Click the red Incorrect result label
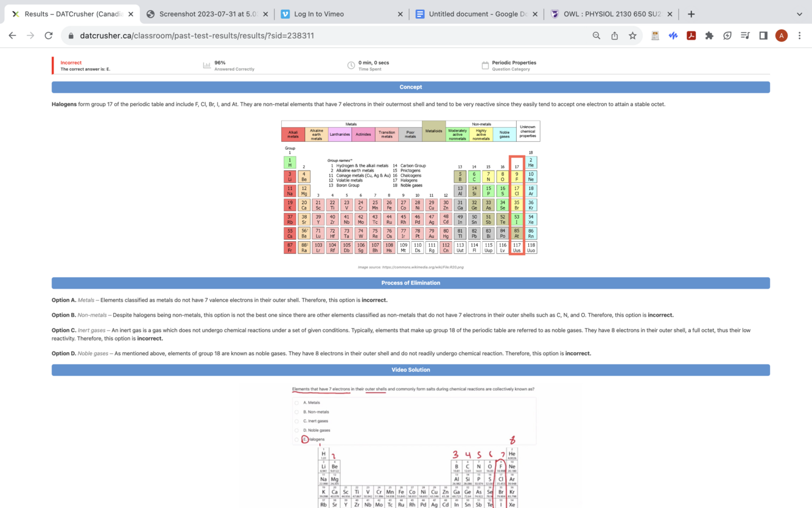 71,63
